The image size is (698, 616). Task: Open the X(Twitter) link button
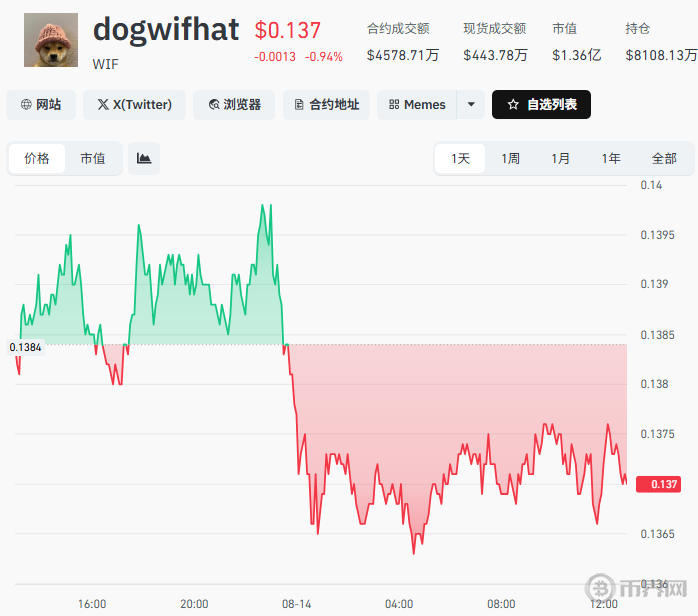(x=134, y=105)
